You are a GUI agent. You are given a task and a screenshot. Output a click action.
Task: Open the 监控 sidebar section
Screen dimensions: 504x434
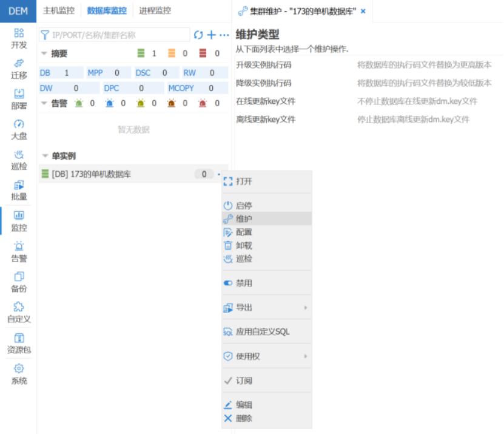coord(19,221)
